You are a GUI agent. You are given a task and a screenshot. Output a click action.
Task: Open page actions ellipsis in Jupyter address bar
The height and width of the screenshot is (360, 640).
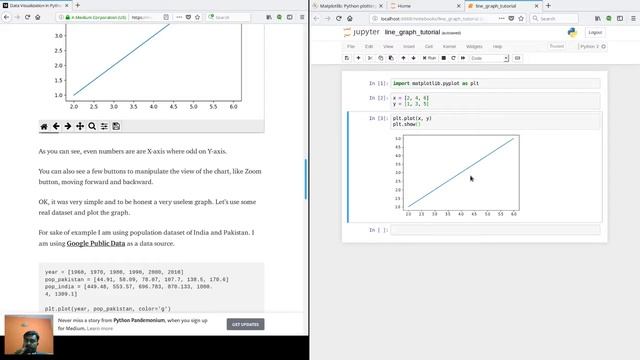pos(502,18)
